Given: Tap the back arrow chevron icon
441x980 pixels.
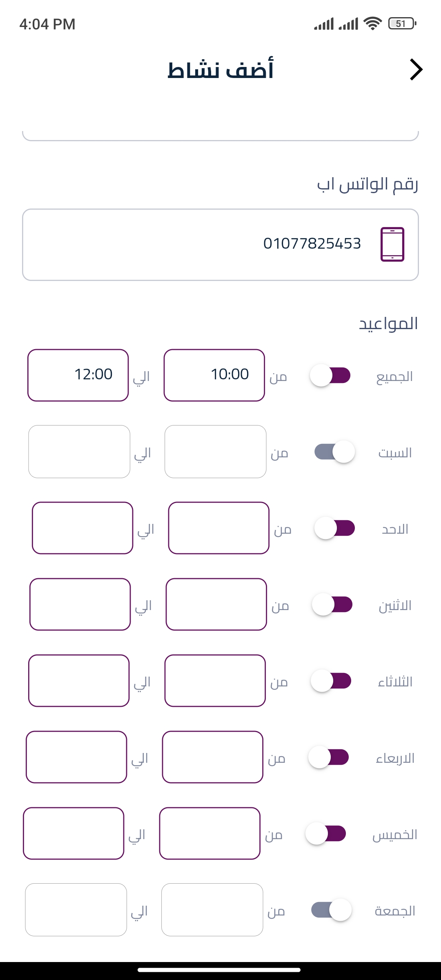Looking at the screenshot, I should [x=416, y=70].
